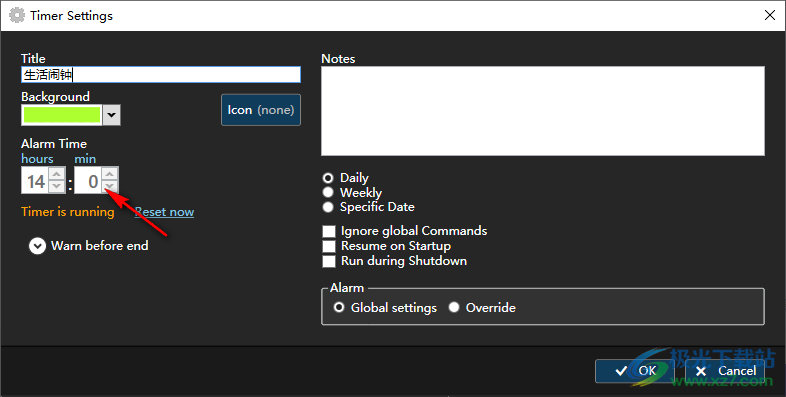Click inside the hours field showing 14
The image size is (786, 397).
(x=36, y=181)
